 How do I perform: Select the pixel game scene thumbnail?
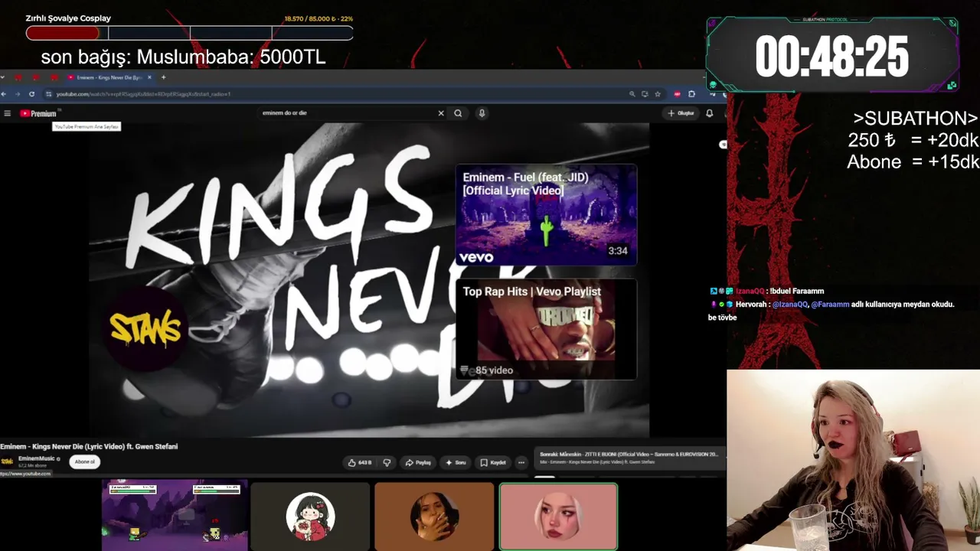[175, 516]
